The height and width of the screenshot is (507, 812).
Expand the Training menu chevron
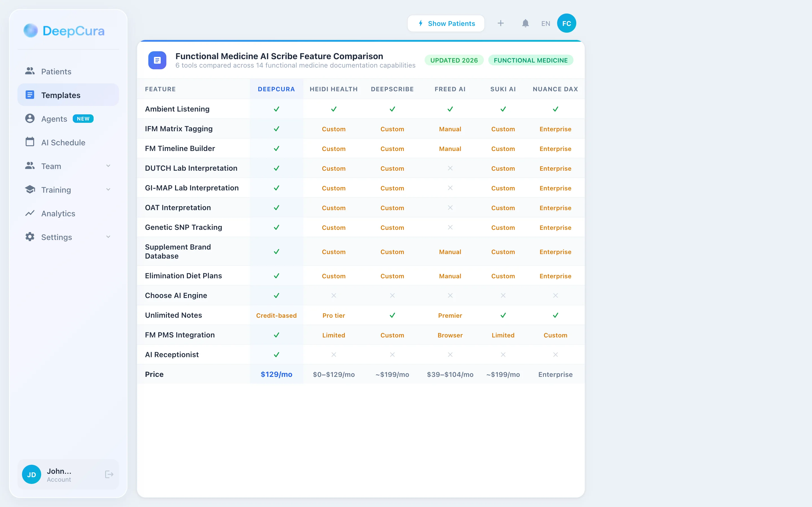pyautogui.click(x=108, y=190)
